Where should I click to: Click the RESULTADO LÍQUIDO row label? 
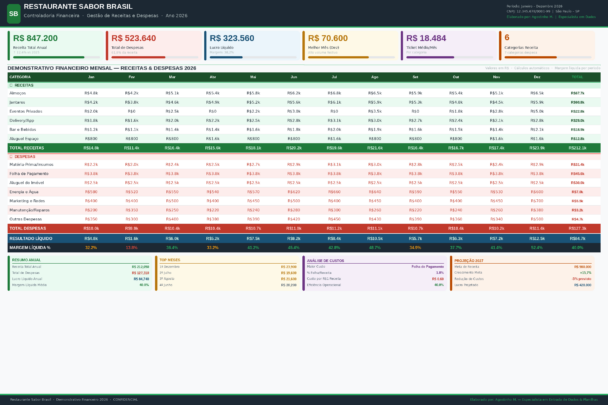[30, 238]
